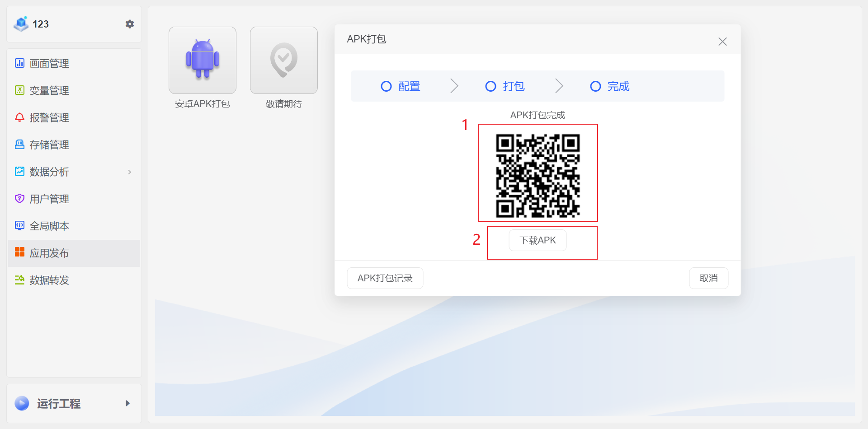Screen dimensions: 868x429
Task: Select the 完成 step circle
Action: [595, 86]
